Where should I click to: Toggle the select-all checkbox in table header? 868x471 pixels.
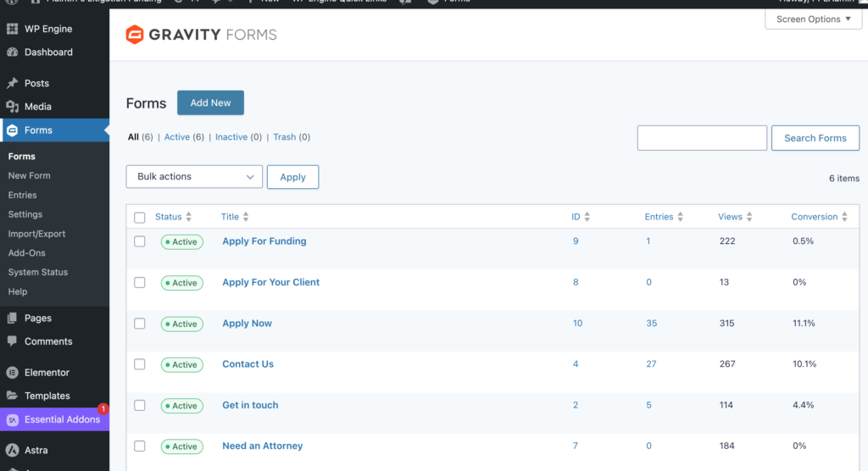point(140,218)
